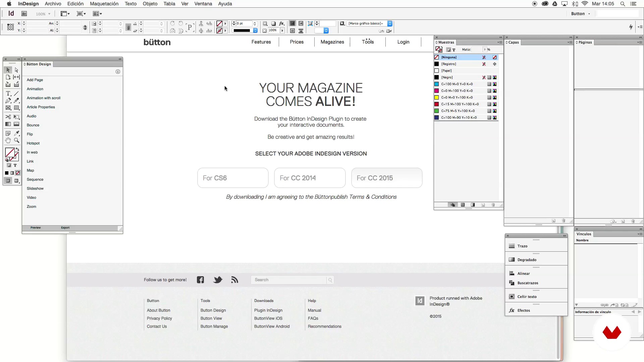Select the C=15 M=100 Y=100 K=0 red swatch

[x=466, y=104]
